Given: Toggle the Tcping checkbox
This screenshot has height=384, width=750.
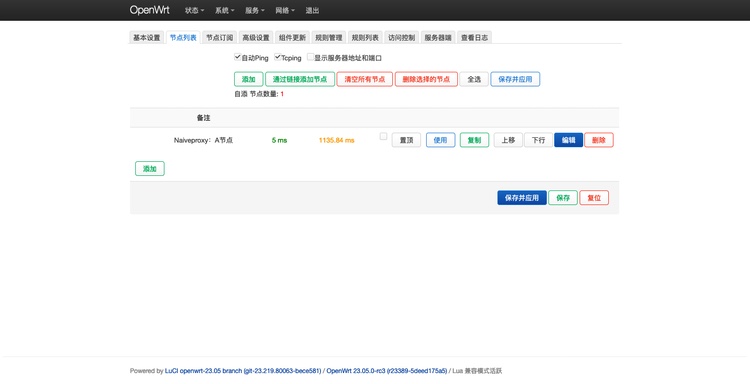Looking at the screenshot, I should point(277,57).
